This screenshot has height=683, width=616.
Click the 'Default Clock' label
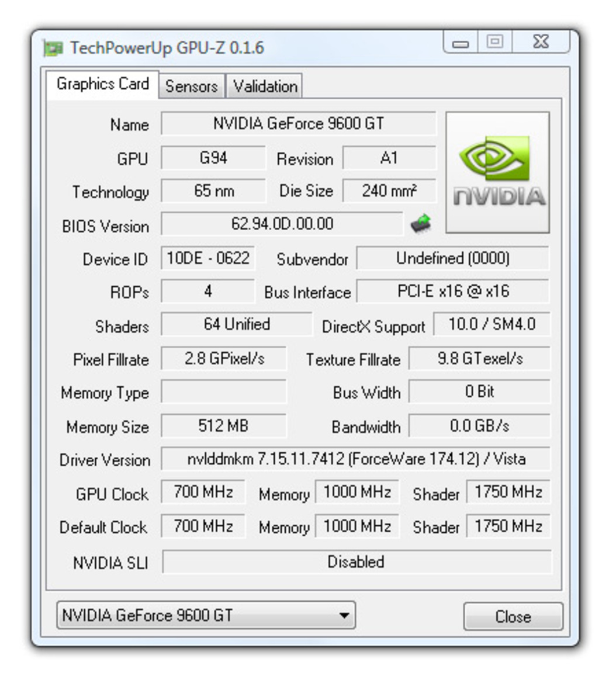click(x=103, y=528)
